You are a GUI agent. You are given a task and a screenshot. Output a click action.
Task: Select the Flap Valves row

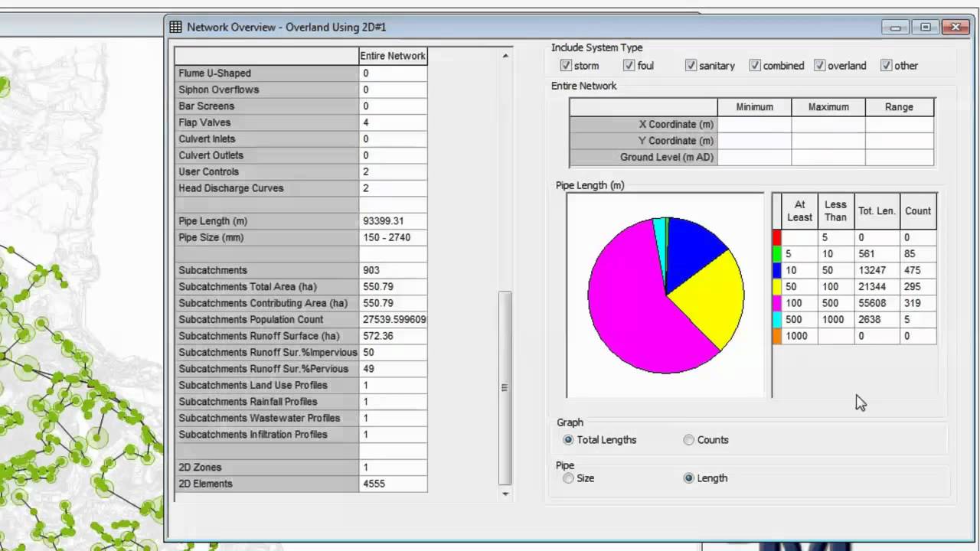(x=300, y=122)
